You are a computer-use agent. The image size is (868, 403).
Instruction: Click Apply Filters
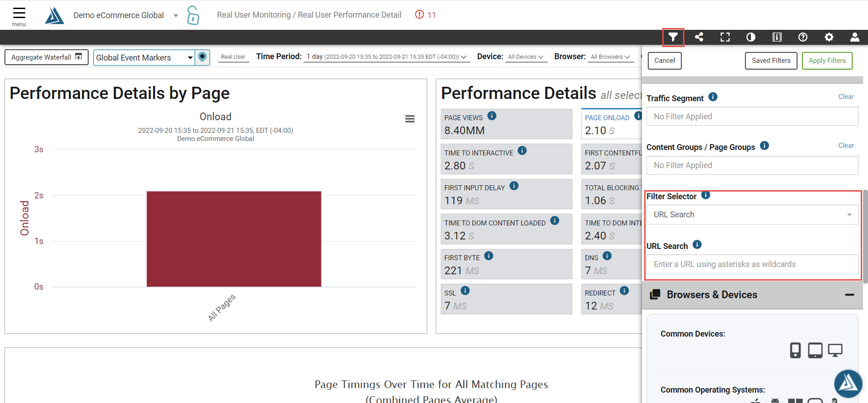(827, 61)
